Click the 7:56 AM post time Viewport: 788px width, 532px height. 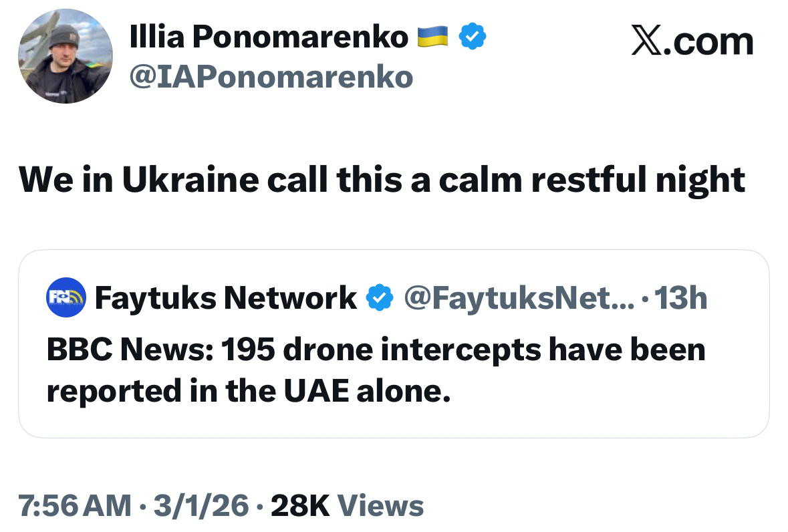[75, 505]
